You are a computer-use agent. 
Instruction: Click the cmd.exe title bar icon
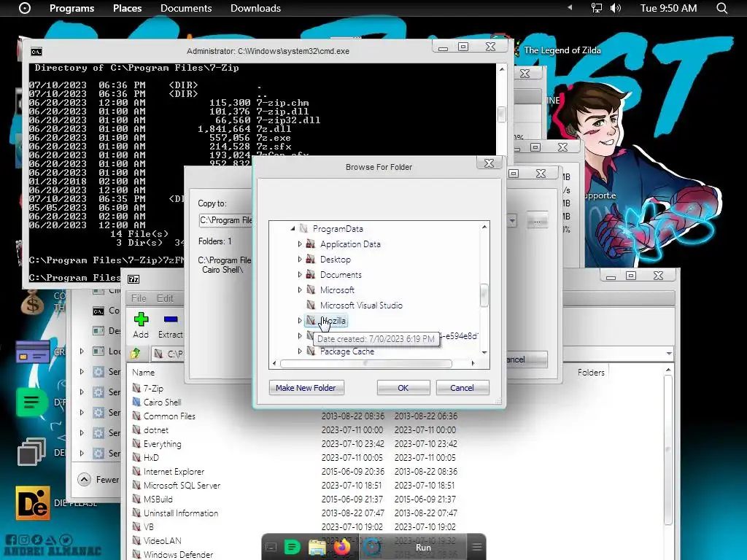36,52
